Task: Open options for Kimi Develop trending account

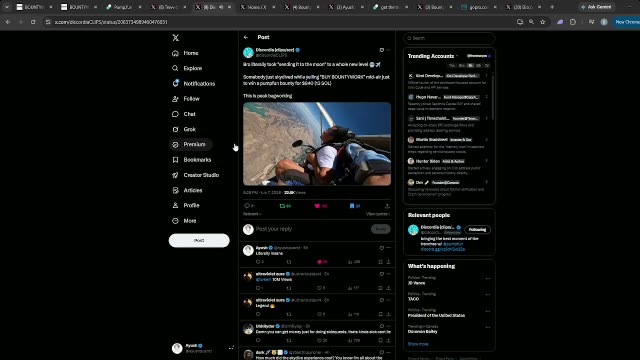Action: tap(486, 76)
